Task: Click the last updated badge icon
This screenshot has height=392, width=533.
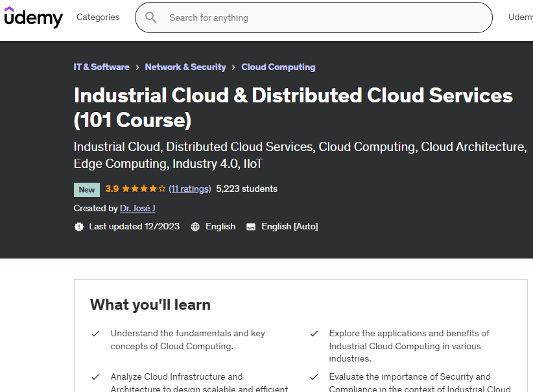Action: click(79, 227)
